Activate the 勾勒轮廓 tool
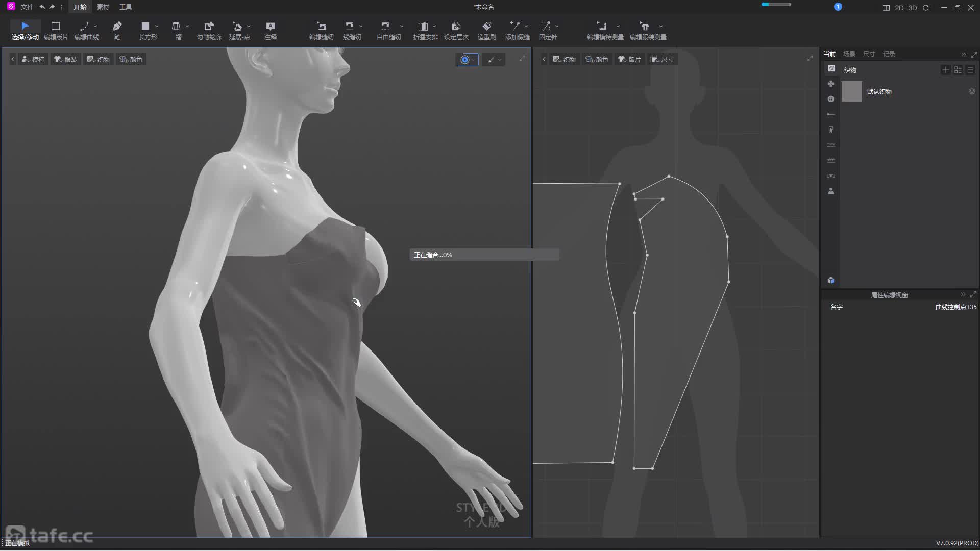 point(209,30)
